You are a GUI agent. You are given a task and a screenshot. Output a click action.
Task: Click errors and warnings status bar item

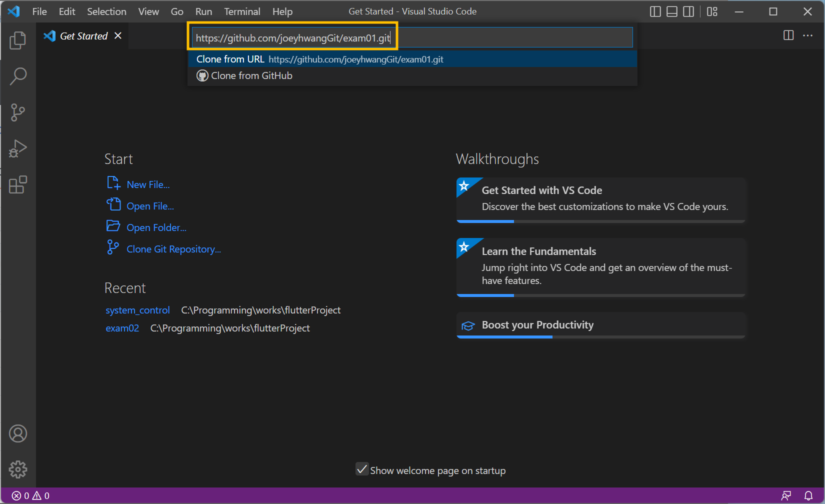click(x=30, y=495)
